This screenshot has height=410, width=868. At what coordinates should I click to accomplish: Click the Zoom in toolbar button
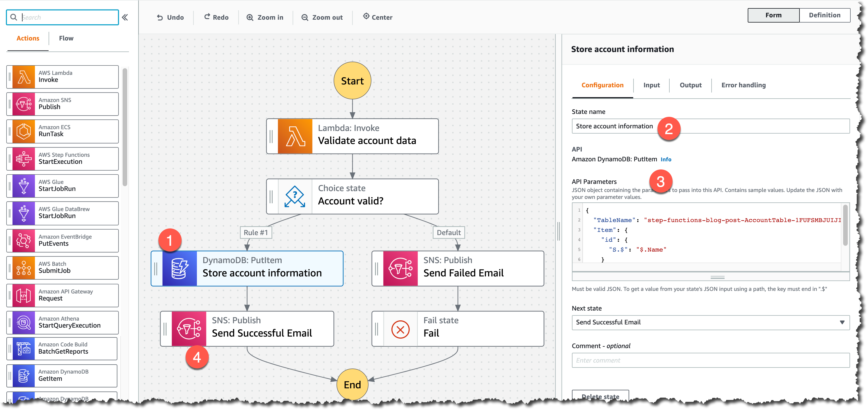pyautogui.click(x=265, y=18)
